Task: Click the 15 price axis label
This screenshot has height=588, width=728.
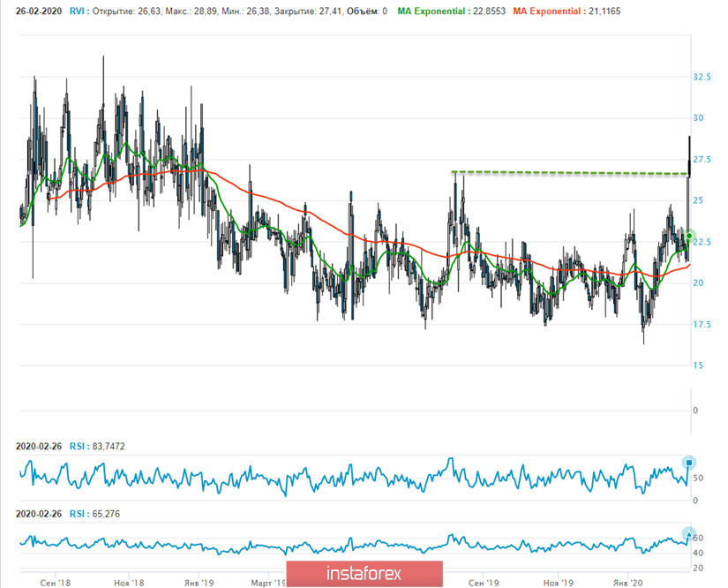Action: pos(698,366)
